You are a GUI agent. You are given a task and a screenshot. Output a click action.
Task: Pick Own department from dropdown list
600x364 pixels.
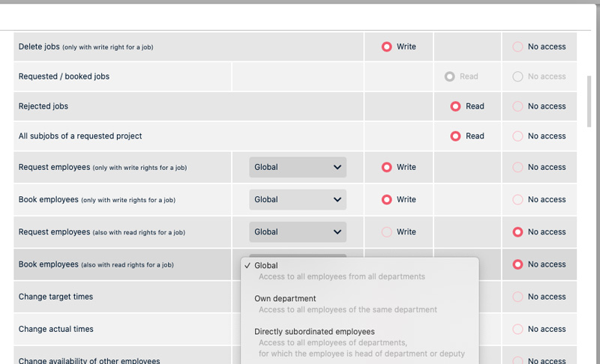(274, 299)
